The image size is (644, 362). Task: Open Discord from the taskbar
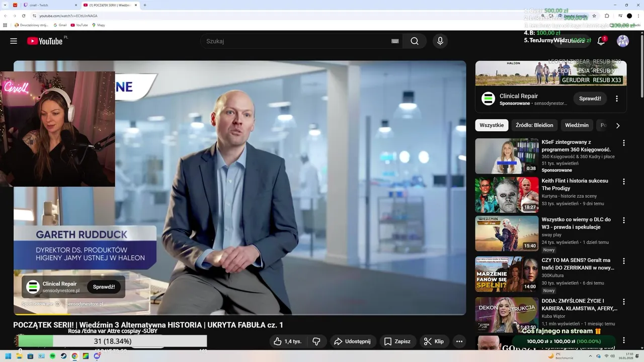tap(97, 356)
